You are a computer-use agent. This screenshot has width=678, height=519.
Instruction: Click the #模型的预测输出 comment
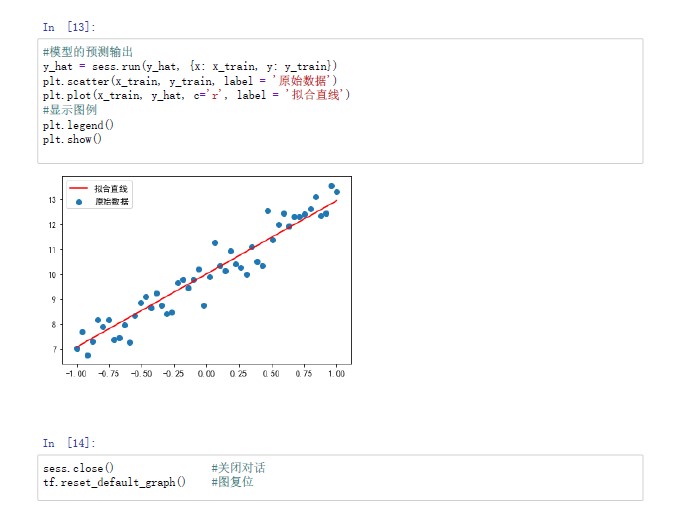point(88,52)
